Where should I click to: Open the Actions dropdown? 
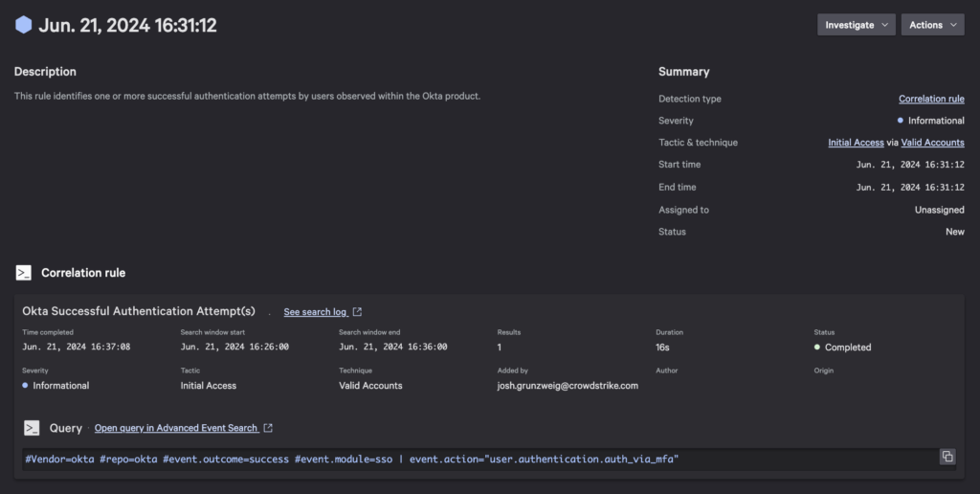pos(932,25)
